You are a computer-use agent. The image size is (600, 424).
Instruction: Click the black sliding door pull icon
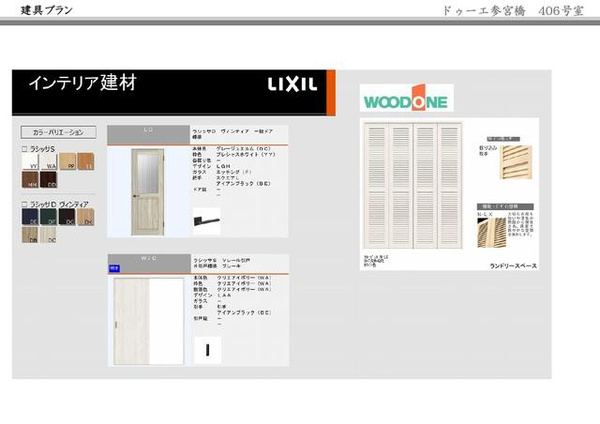207,349
